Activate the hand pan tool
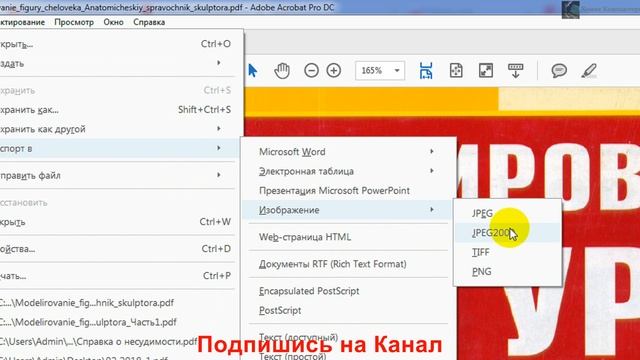The width and height of the screenshot is (640, 360). tap(282, 71)
